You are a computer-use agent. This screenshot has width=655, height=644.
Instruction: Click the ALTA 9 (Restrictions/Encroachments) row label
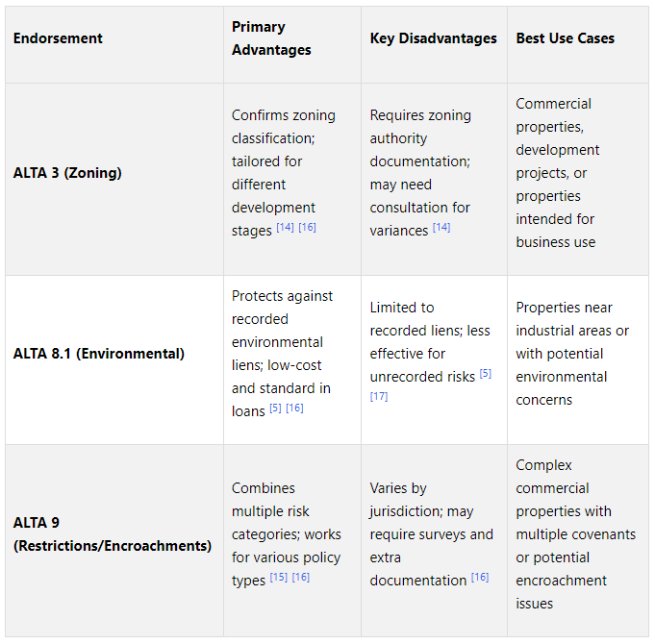[113, 534]
